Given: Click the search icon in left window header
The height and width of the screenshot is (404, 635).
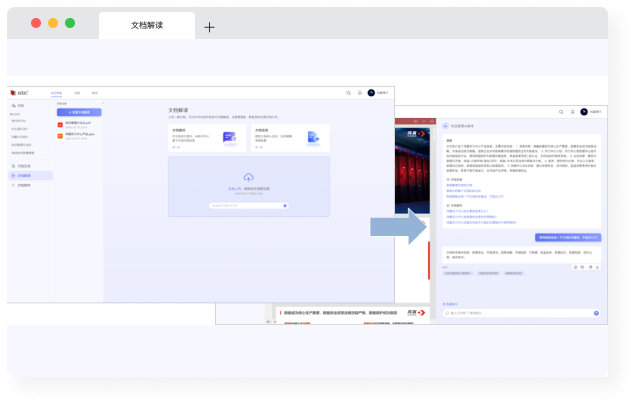Looking at the screenshot, I should tap(349, 92).
